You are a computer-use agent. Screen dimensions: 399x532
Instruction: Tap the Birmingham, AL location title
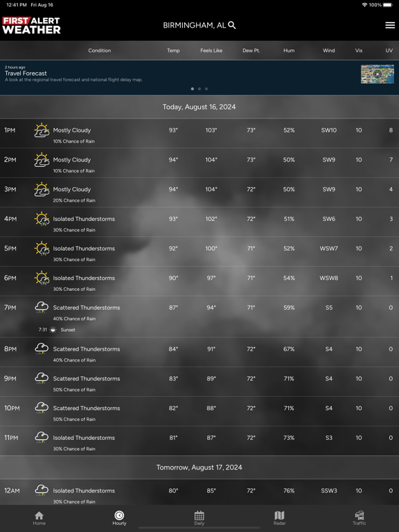click(x=195, y=26)
